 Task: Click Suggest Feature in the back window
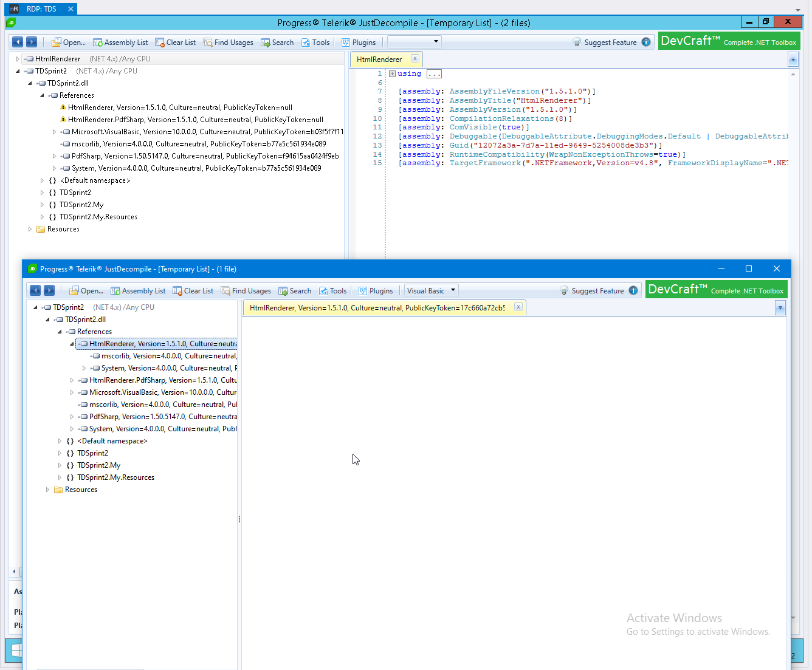tap(605, 43)
